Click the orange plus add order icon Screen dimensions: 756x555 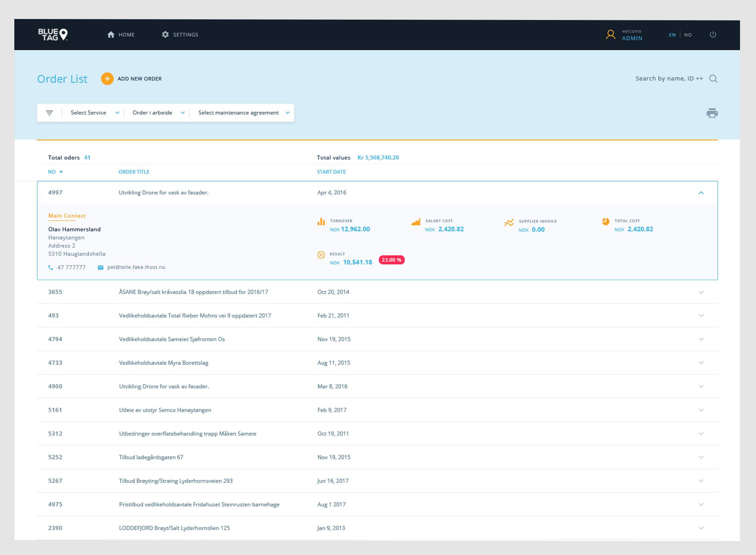[x=107, y=79]
